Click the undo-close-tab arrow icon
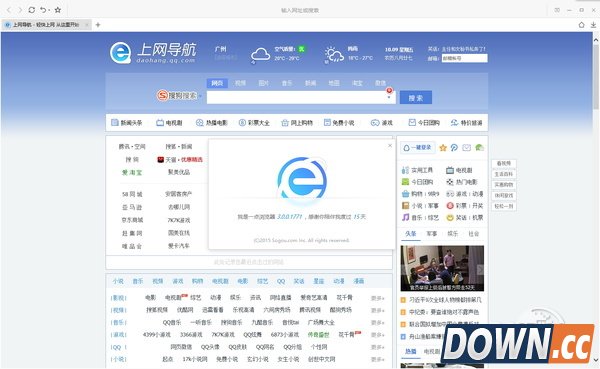The height and width of the screenshot is (369, 600). pyautogui.click(x=44, y=10)
